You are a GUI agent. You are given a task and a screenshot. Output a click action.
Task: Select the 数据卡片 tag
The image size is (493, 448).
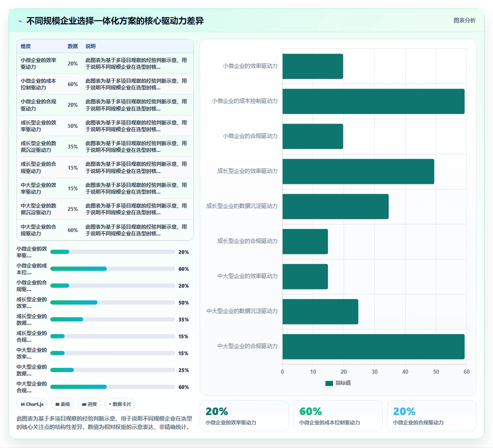coord(120,404)
